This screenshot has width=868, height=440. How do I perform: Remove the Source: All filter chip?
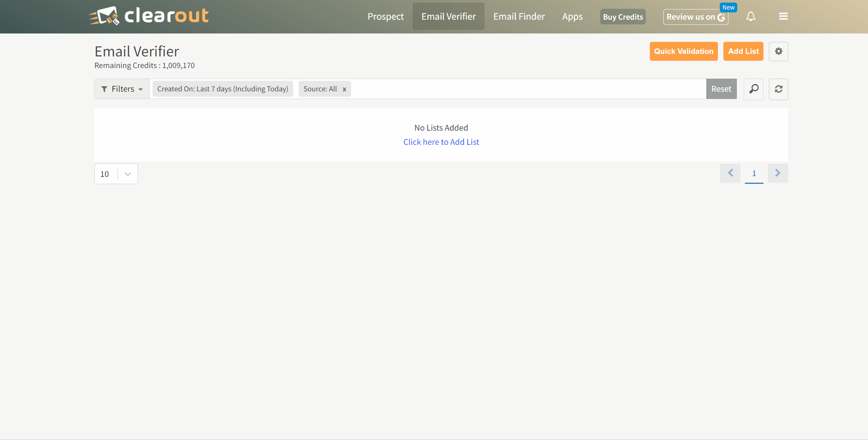344,89
